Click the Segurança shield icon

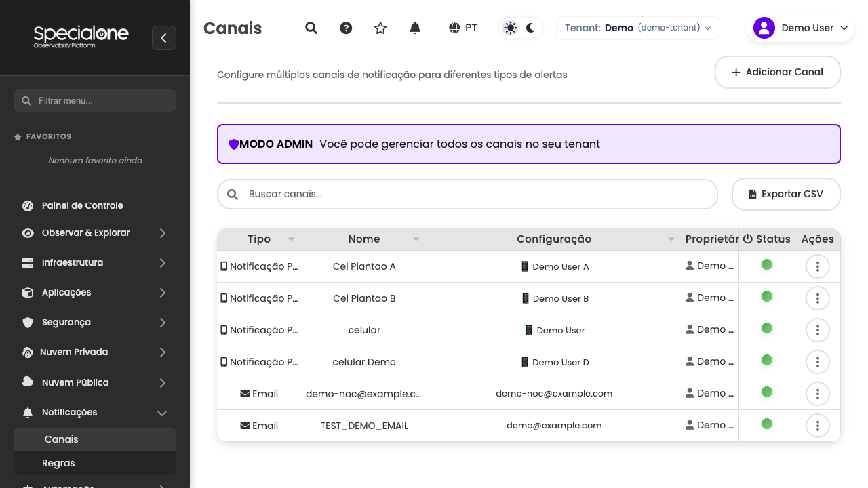28,322
